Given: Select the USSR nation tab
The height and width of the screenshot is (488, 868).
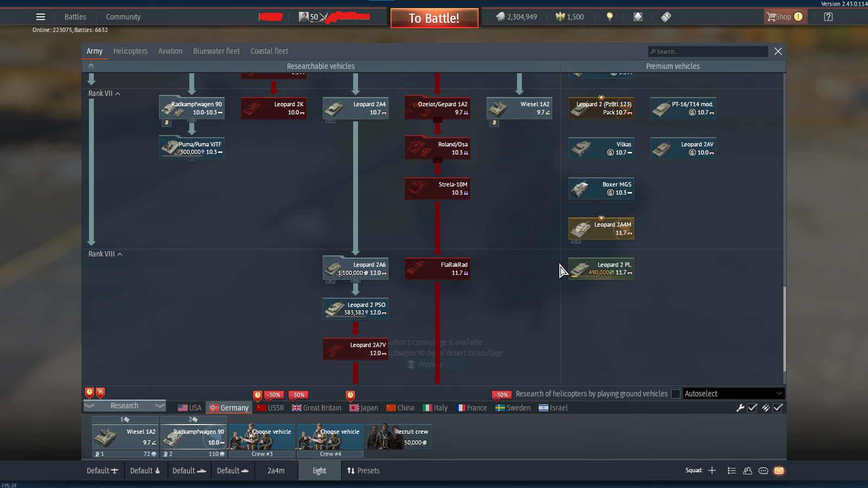Looking at the screenshot, I should point(271,408).
